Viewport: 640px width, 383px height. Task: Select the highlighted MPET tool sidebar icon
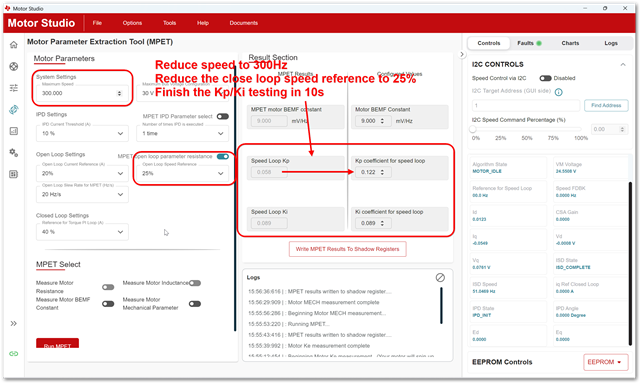point(13,109)
